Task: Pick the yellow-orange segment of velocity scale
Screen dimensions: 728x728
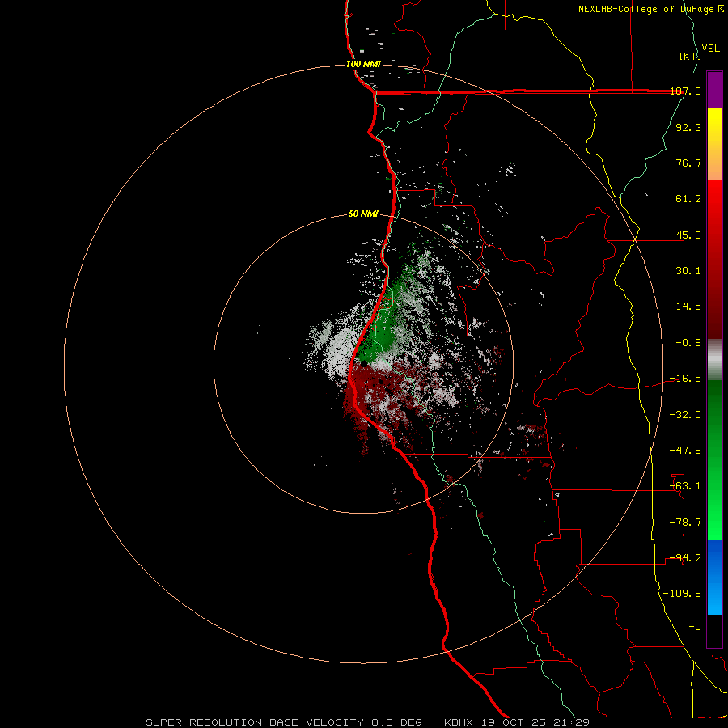Action: click(x=714, y=144)
